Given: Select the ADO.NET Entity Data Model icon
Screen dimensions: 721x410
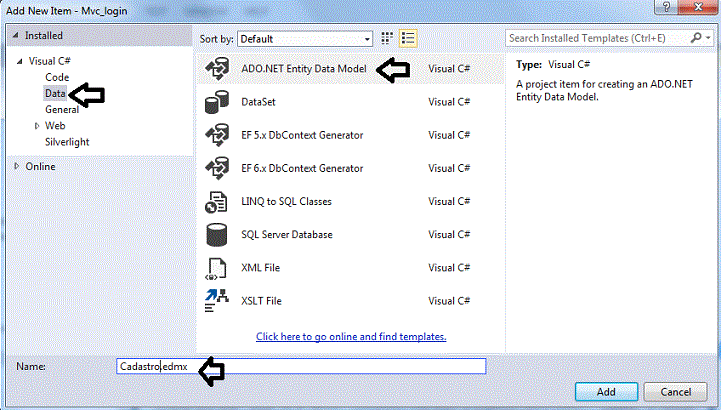Looking at the screenshot, I should pos(217,69).
